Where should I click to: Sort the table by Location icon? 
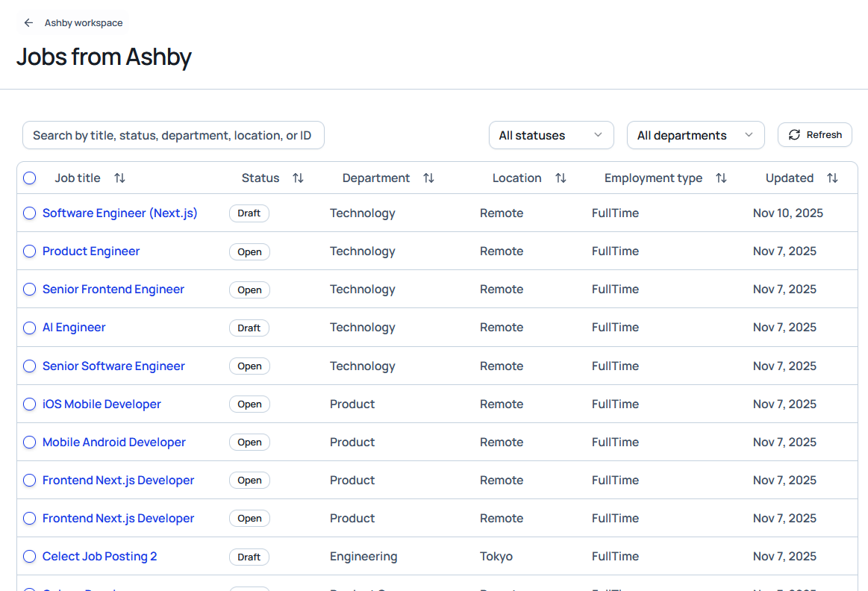(561, 178)
